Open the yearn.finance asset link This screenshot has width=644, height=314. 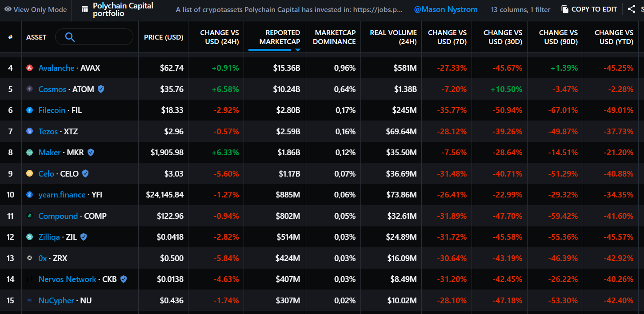pos(62,195)
